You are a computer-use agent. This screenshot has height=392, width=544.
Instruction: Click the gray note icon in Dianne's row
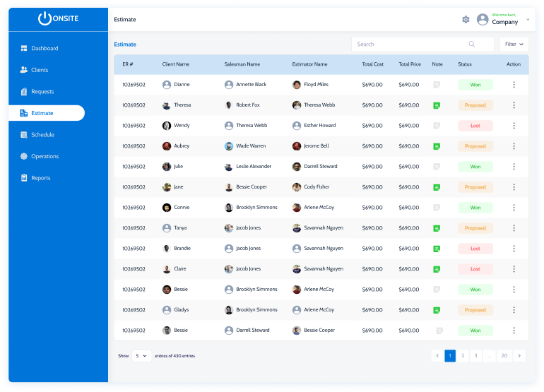(x=437, y=85)
